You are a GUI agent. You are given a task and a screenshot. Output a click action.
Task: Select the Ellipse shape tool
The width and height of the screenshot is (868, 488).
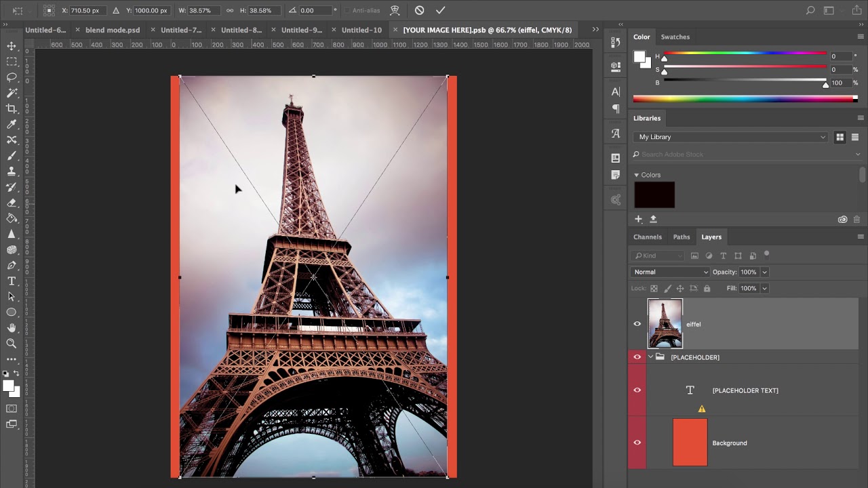pos(12,312)
